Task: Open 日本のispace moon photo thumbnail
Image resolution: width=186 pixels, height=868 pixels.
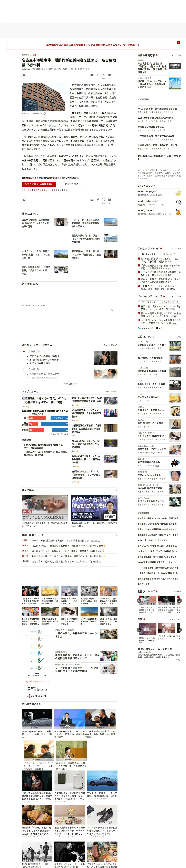Action: (37, 719)
